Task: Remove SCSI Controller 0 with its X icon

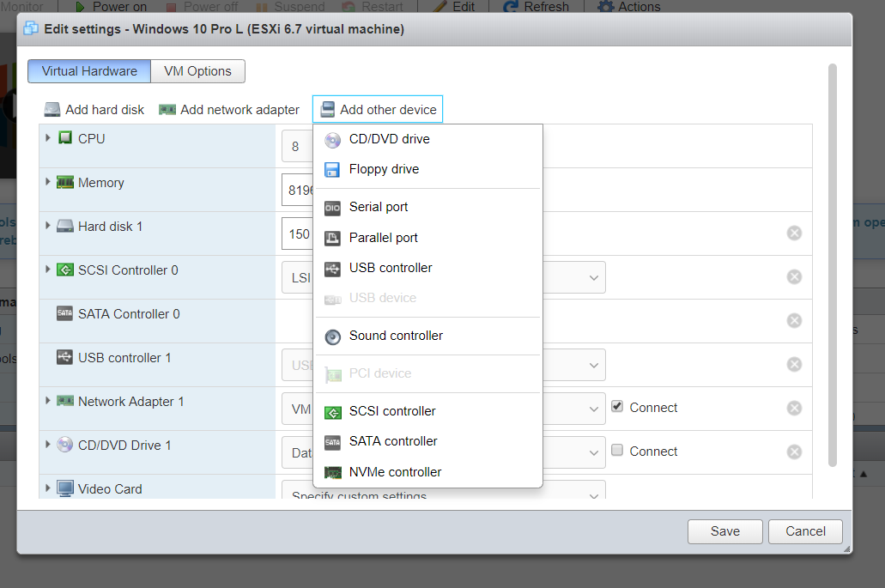Action: coord(794,276)
